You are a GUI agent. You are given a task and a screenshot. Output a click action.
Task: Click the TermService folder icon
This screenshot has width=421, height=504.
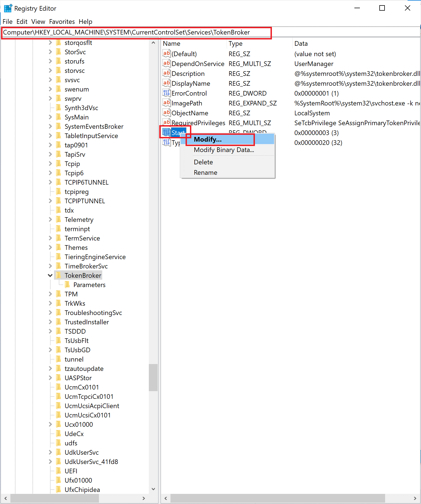click(59, 238)
